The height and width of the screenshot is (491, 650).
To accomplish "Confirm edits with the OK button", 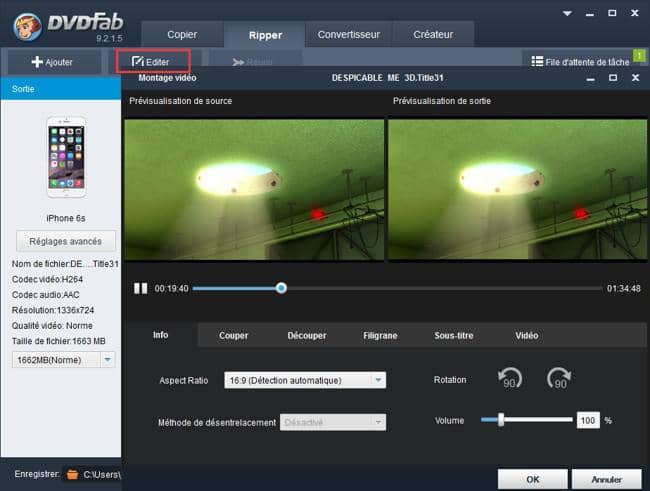I will pyautogui.click(x=533, y=479).
